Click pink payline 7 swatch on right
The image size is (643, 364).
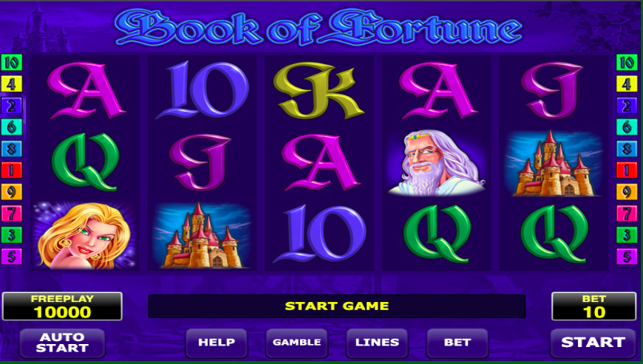click(627, 213)
